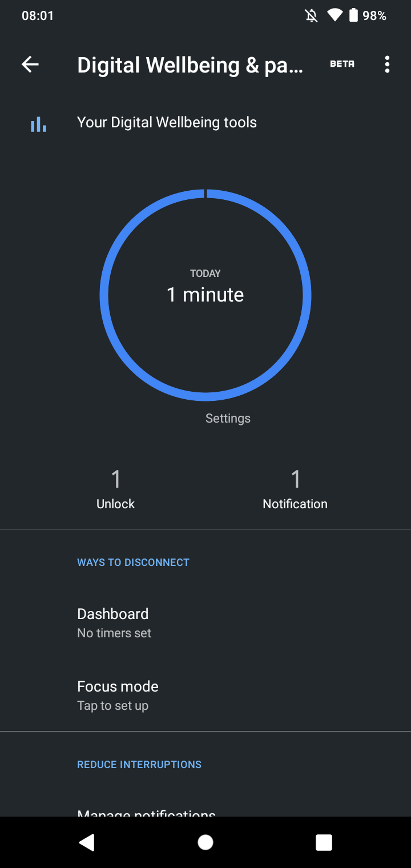Image resolution: width=411 pixels, height=868 pixels.
Task: Tap the muted notifications bell icon
Action: 311,15
